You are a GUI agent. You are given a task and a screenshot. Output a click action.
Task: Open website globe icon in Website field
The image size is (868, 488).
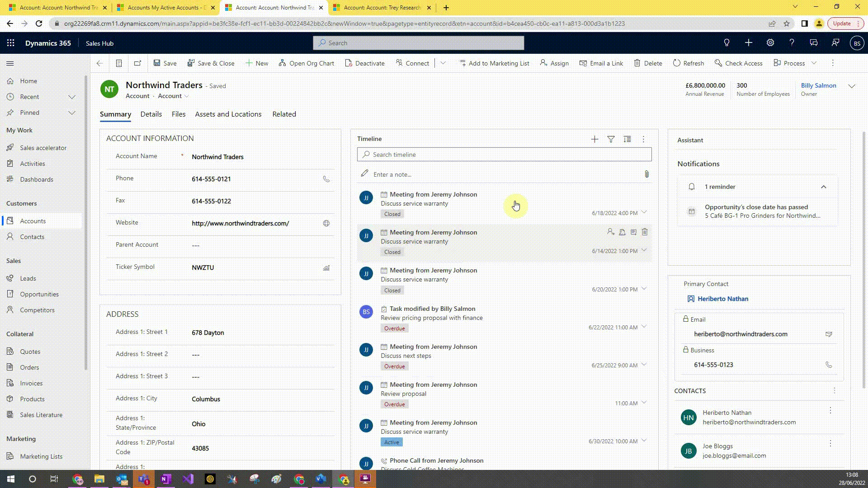click(326, 223)
